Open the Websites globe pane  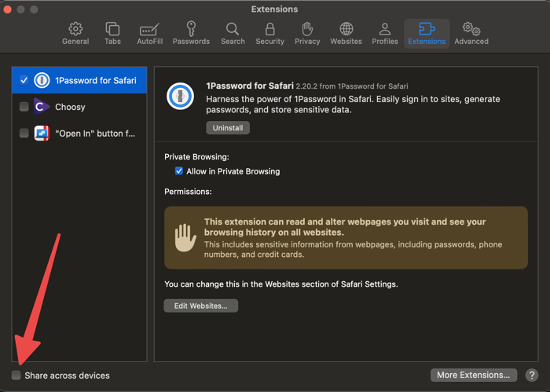[x=346, y=33]
